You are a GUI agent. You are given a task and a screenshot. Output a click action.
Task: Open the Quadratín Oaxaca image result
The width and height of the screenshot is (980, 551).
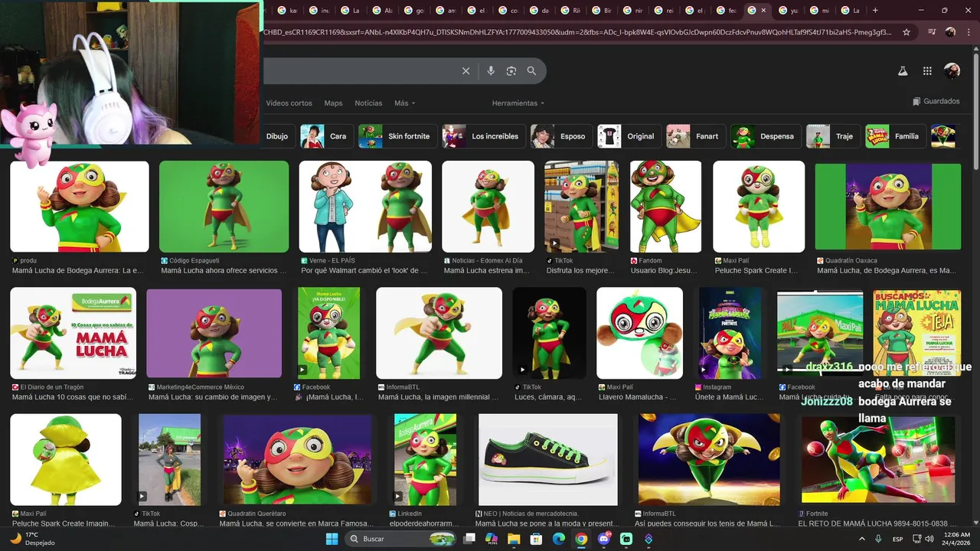click(x=887, y=208)
